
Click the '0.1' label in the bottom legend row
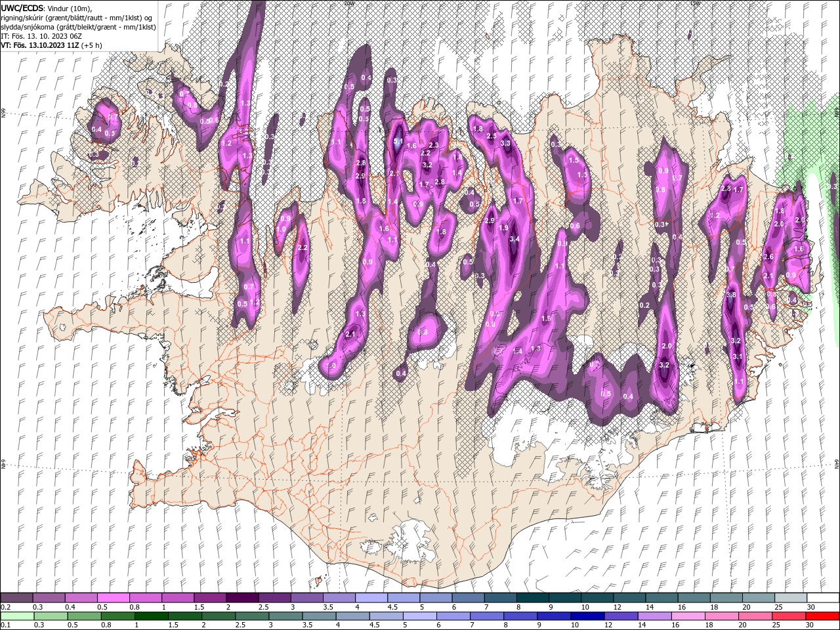tap(5, 625)
